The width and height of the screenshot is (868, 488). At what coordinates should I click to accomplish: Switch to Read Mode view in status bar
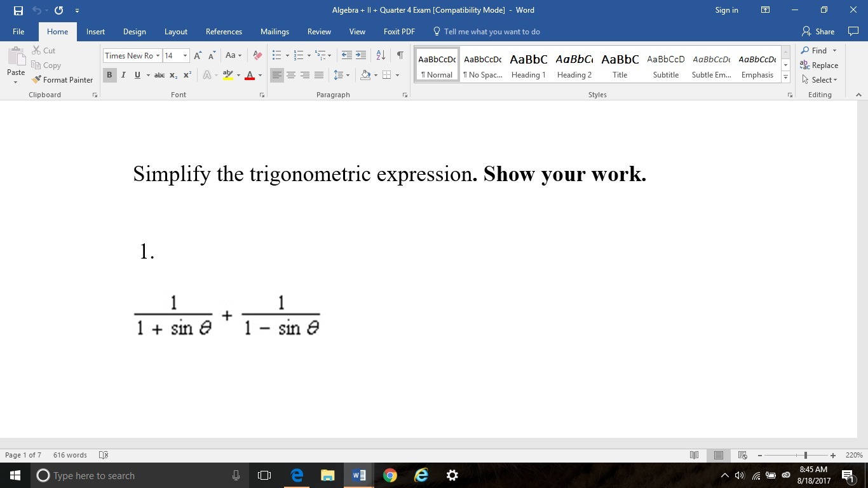click(694, 455)
